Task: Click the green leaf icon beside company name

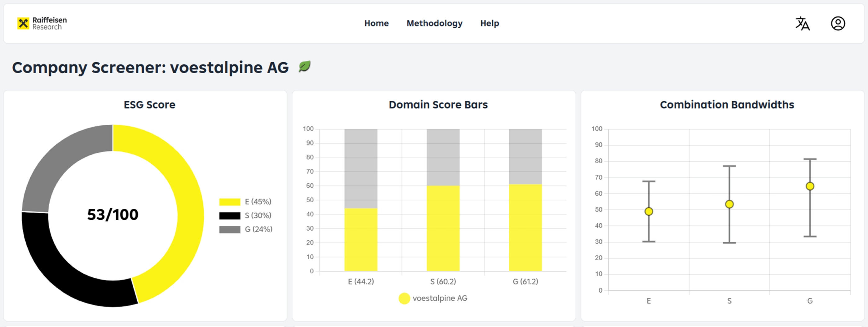Action: (304, 66)
